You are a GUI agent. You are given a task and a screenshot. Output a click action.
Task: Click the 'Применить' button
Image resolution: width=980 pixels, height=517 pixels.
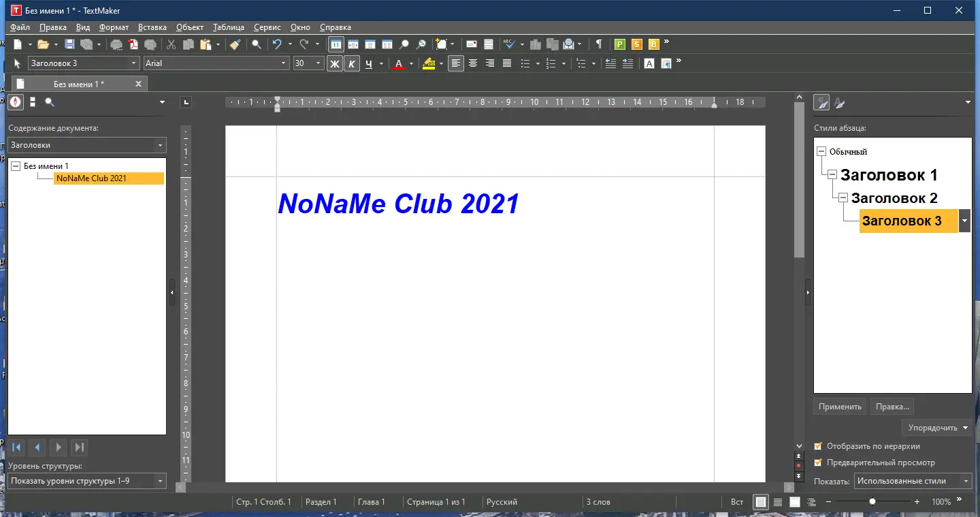[840, 407]
